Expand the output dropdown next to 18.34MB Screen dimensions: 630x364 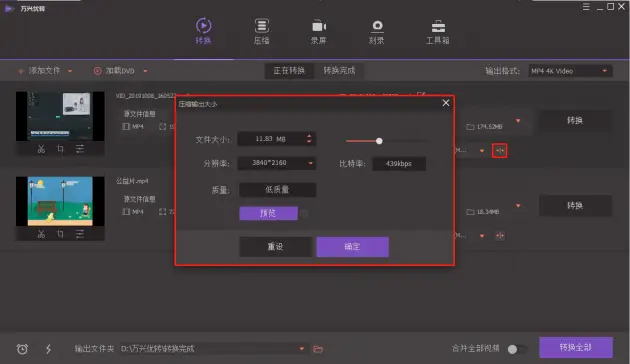click(x=518, y=206)
